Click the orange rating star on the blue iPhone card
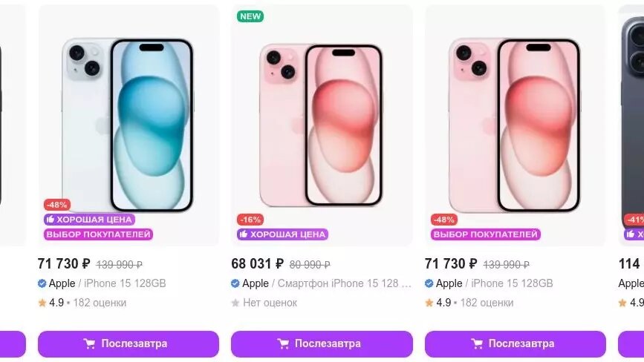 pos(42,303)
